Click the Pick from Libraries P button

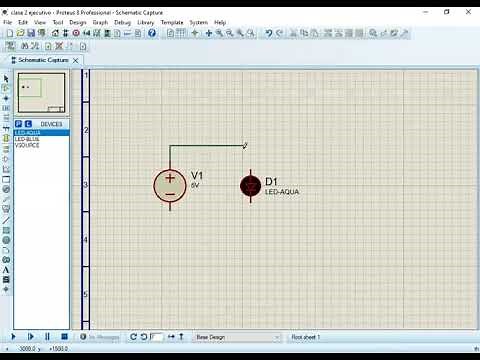click(x=19, y=124)
